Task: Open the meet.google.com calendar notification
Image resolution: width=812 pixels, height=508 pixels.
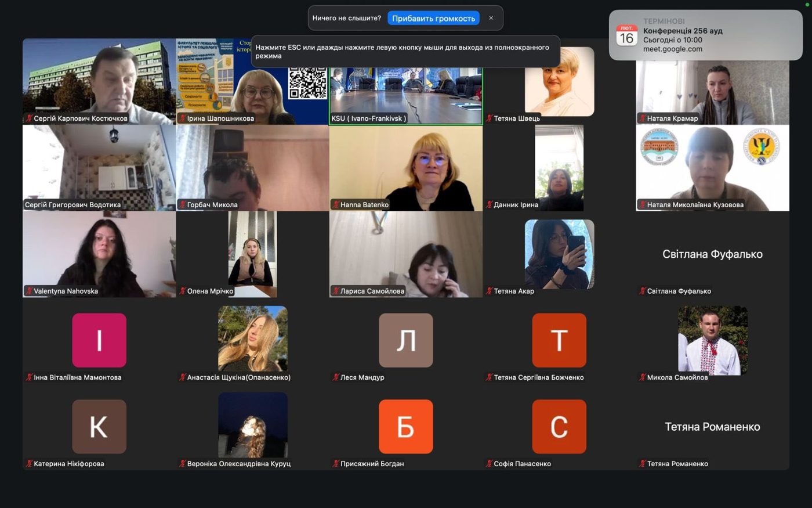Action: click(x=705, y=35)
